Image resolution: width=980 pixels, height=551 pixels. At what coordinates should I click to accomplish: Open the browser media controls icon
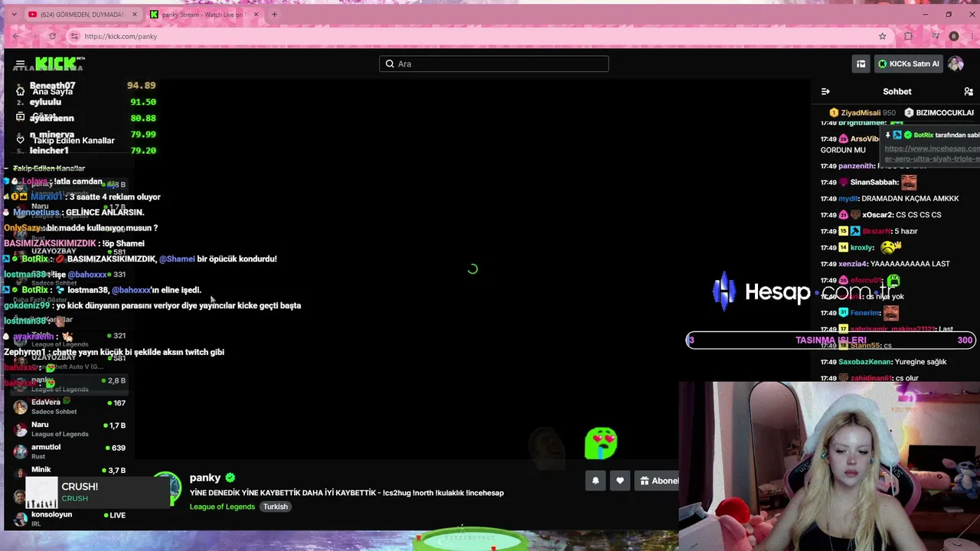(936, 36)
